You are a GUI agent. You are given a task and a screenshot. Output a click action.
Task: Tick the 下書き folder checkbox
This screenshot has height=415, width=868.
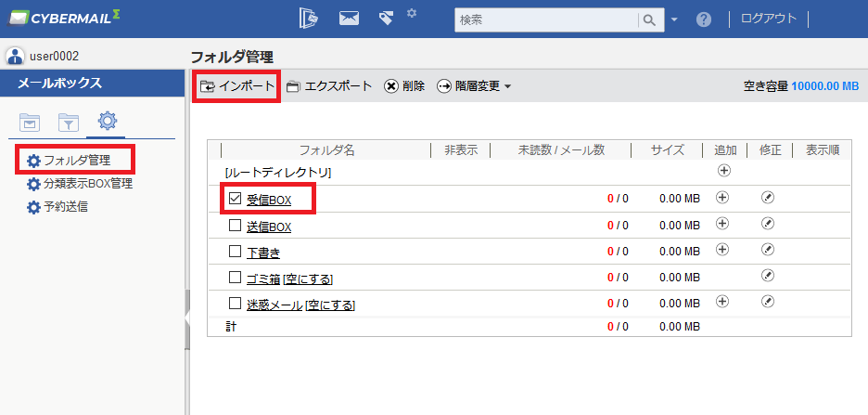tap(236, 251)
